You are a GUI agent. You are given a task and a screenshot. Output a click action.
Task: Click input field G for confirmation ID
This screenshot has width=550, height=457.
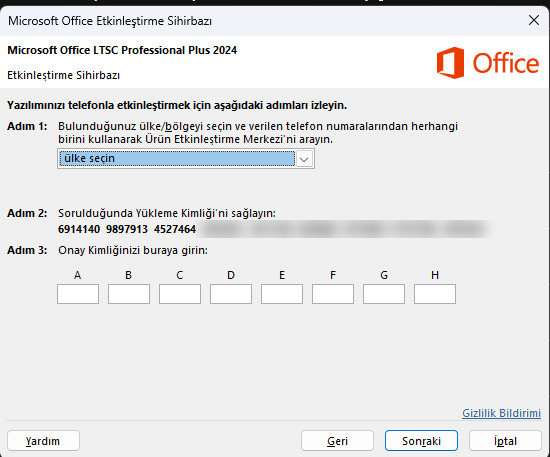(384, 294)
